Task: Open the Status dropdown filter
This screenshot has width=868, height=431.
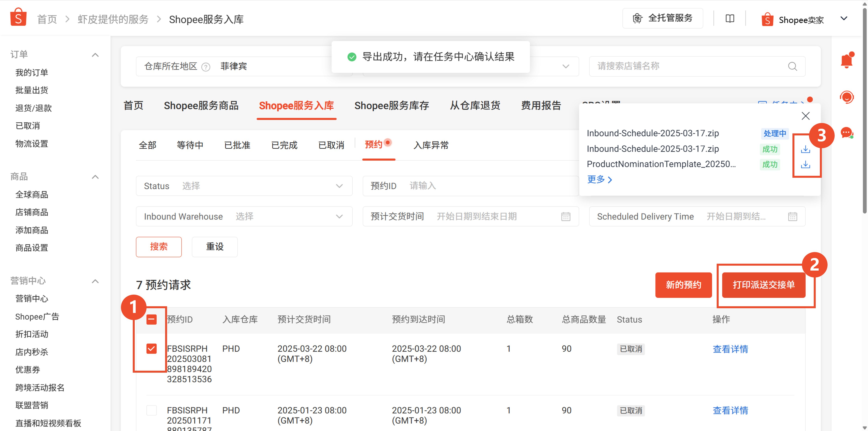Action: click(x=244, y=186)
